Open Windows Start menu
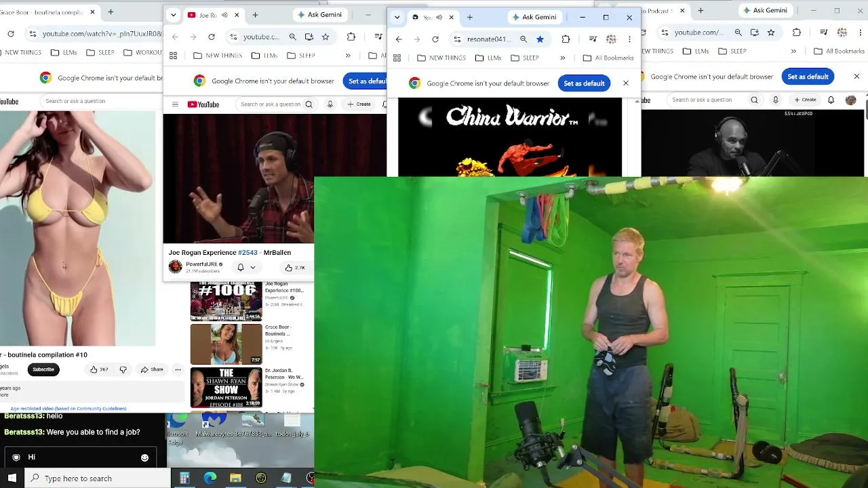868x488 pixels. [x=12, y=478]
